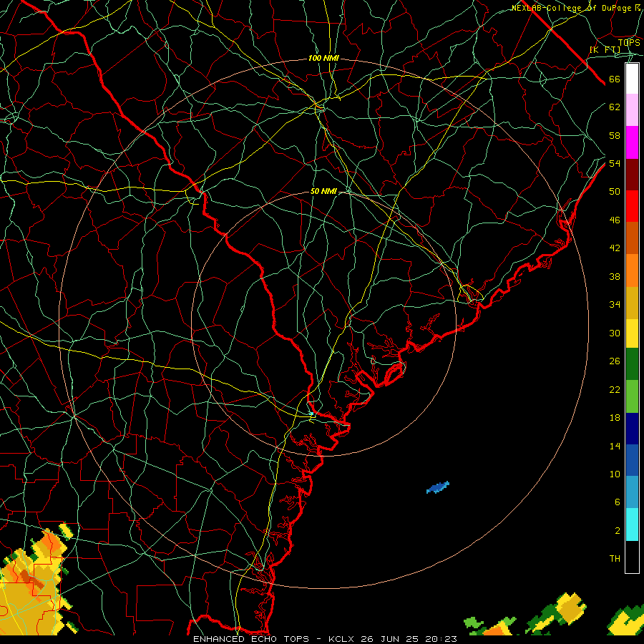This screenshot has width=644, height=644.
Task: Click the "100 NMI" range ring label
Action: tap(323, 59)
